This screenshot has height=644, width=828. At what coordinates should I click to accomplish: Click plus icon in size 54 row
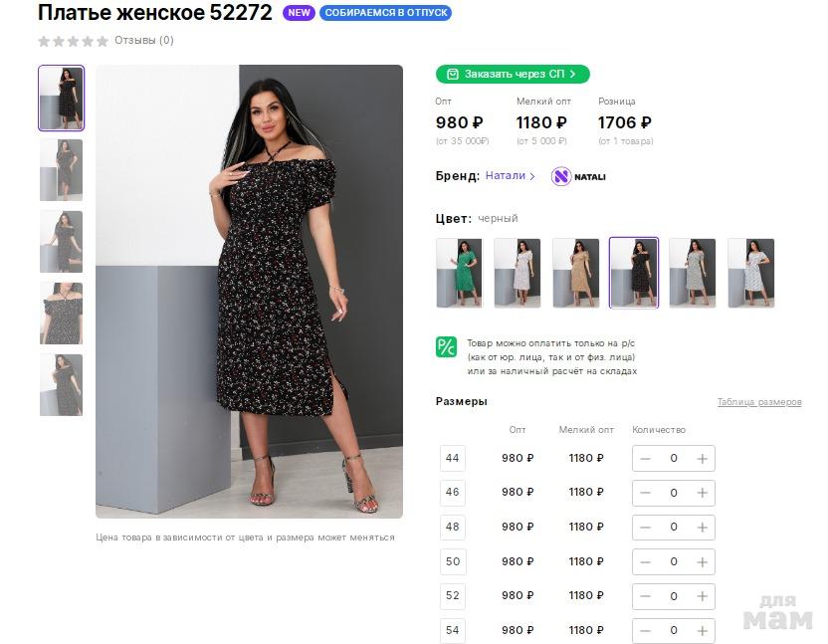(x=702, y=630)
